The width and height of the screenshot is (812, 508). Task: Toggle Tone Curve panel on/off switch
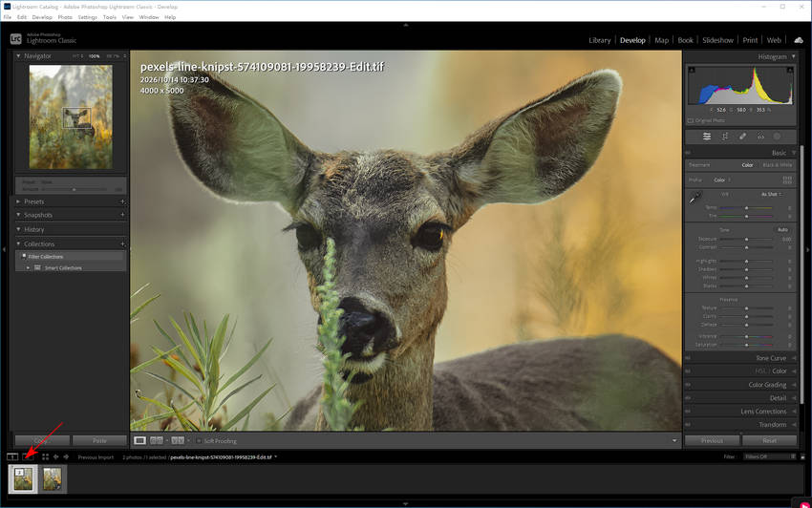(688, 358)
